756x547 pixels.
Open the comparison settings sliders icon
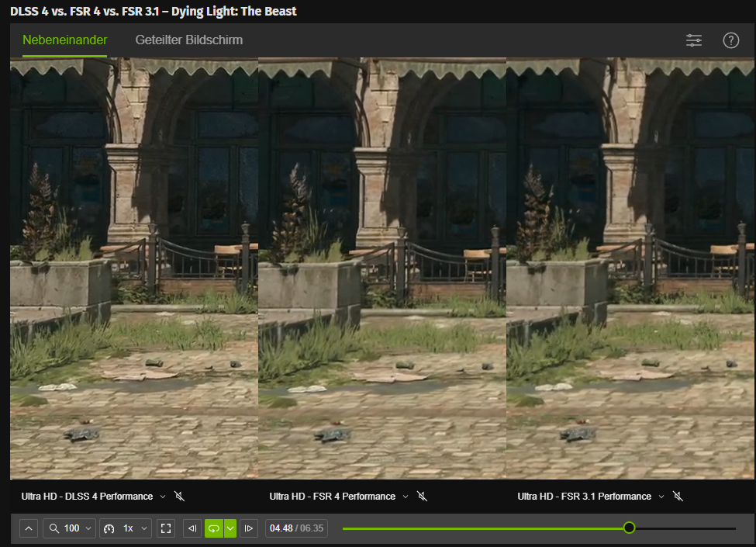tap(693, 40)
